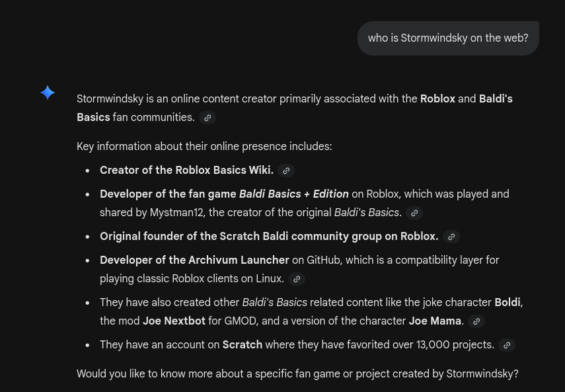Click "Key information about their online presence" line
The image size is (565, 392).
204,147
